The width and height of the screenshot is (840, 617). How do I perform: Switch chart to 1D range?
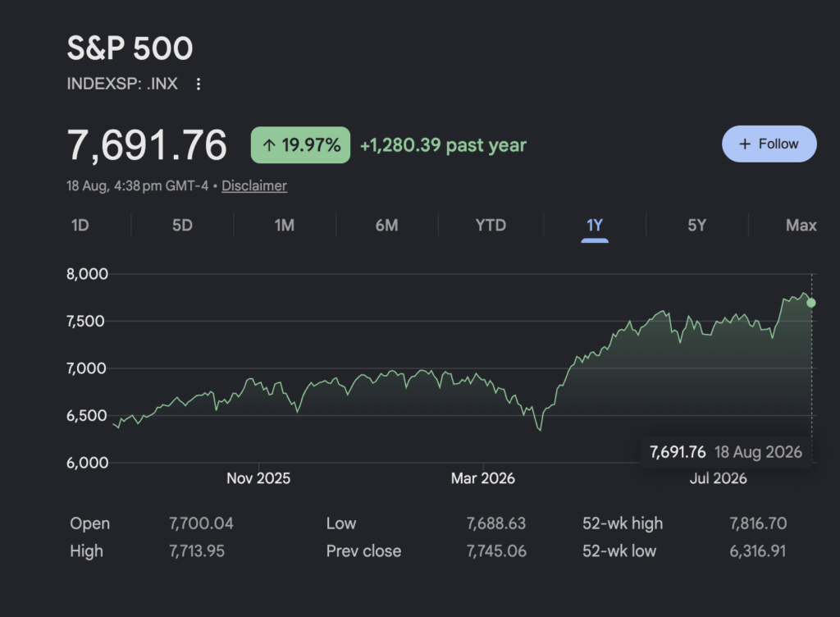click(80, 225)
